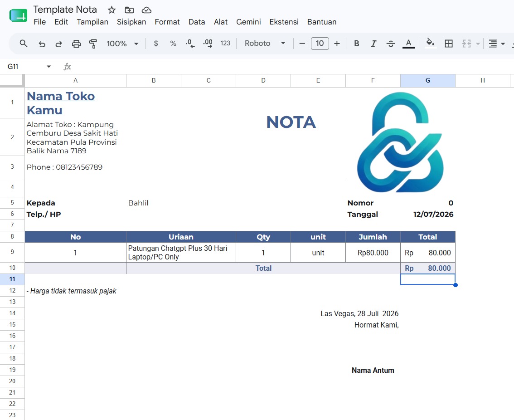Toggle bold formatting button
The height and width of the screenshot is (420, 514).
356,43
